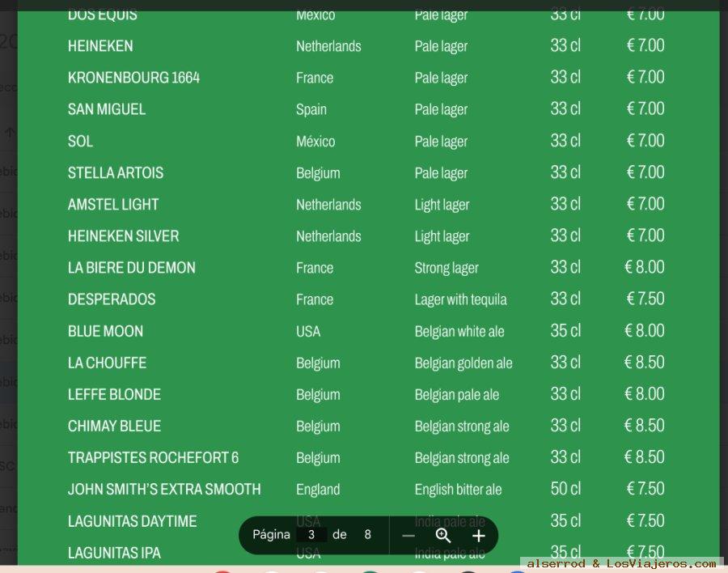The height and width of the screenshot is (573, 728).
Task: Click the "€ 7.00" price for Stella Artois
Action: pos(645,172)
